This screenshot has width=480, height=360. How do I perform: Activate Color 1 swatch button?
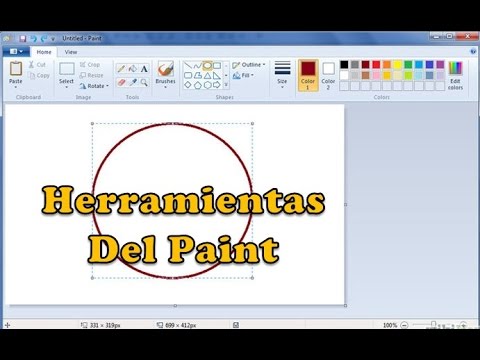click(308, 75)
